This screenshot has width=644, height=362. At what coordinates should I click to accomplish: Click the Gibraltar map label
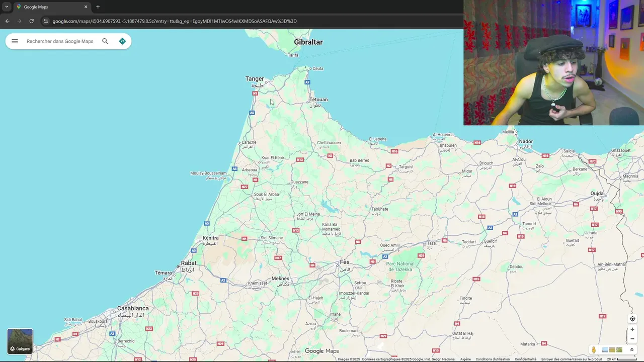[x=308, y=42]
